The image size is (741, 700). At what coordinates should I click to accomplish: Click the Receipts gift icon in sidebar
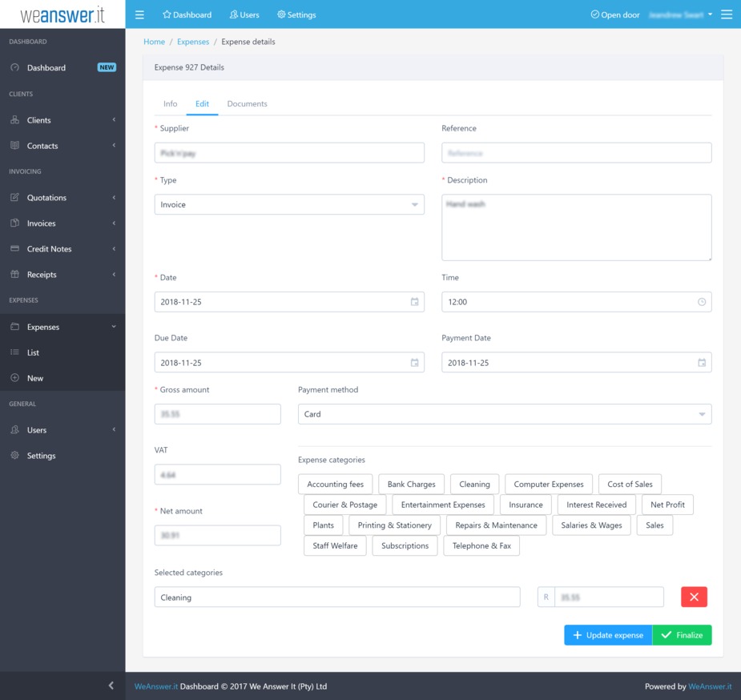tap(15, 275)
